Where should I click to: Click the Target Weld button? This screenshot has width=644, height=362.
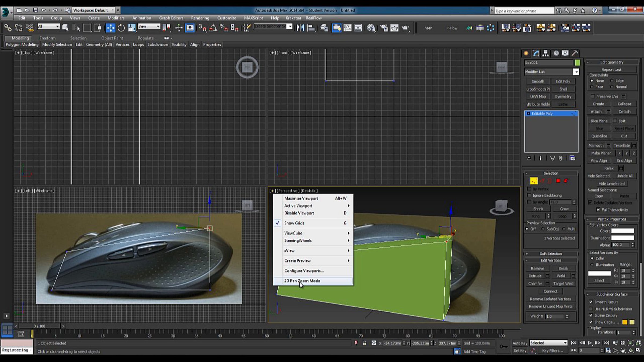(x=563, y=283)
